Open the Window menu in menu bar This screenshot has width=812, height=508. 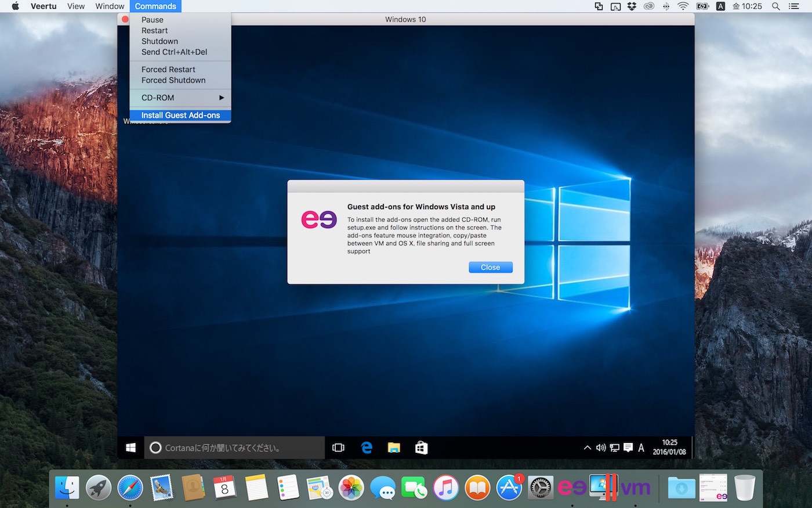point(110,6)
